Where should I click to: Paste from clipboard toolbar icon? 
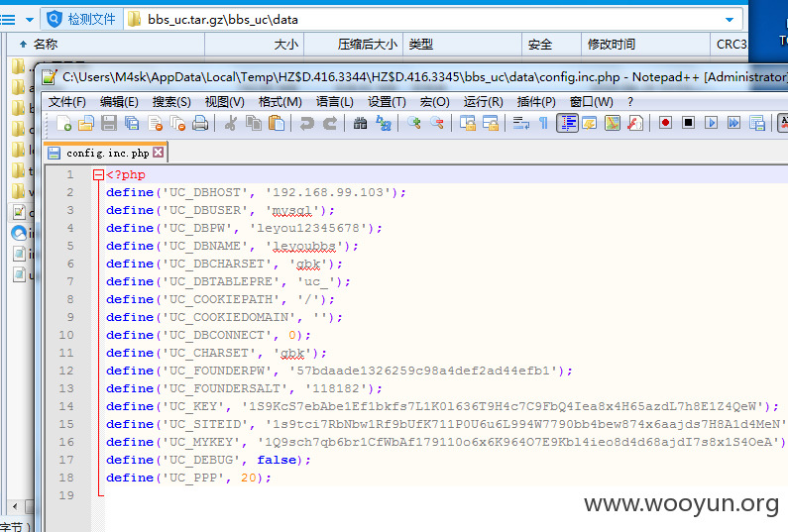277,123
